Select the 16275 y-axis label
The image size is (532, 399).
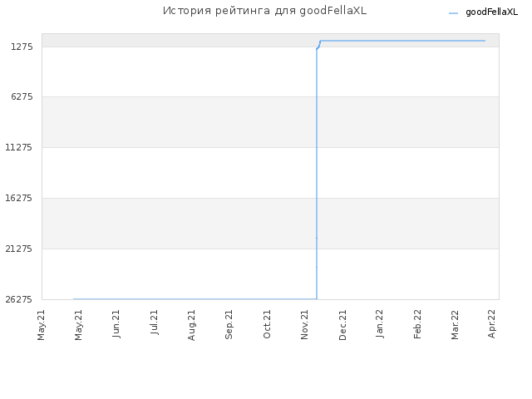pos(19,198)
